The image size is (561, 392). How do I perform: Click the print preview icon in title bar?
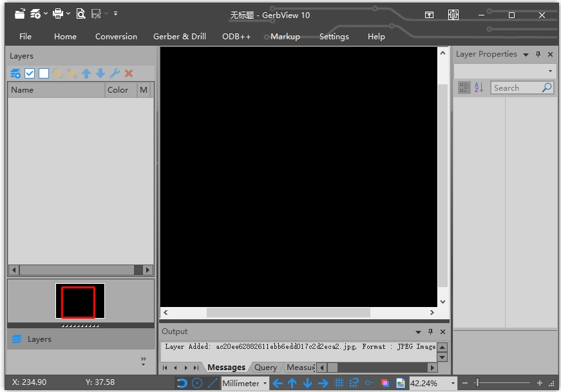[x=81, y=14]
